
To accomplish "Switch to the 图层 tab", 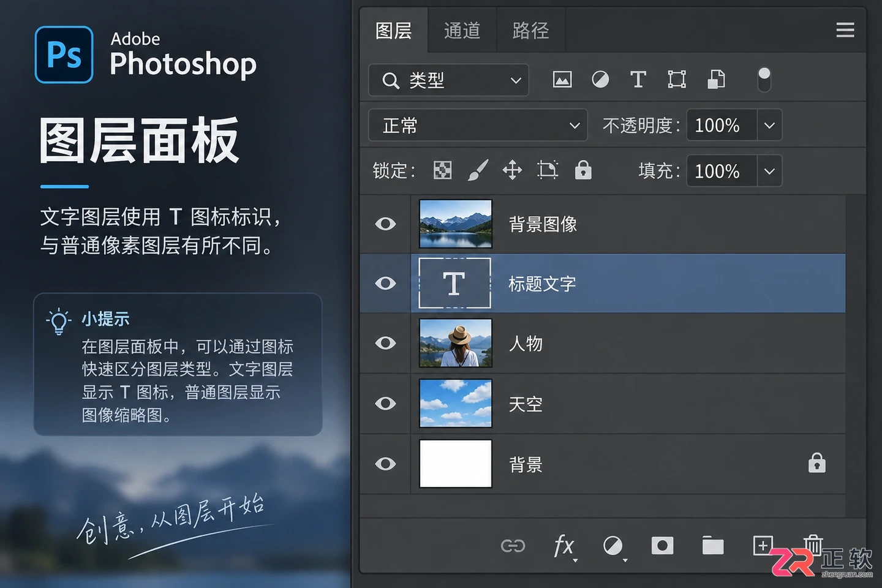I will click(393, 31).
